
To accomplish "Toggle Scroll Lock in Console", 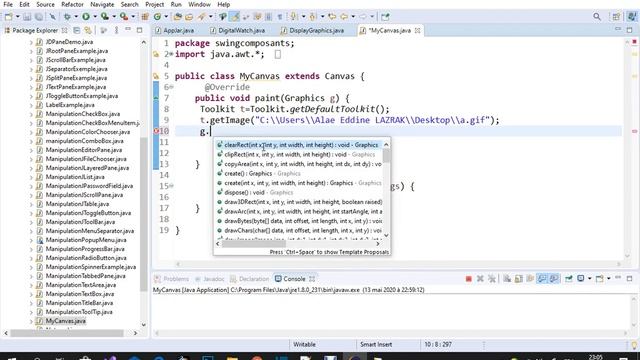I will pyautogui.click(x=519, y=279).
